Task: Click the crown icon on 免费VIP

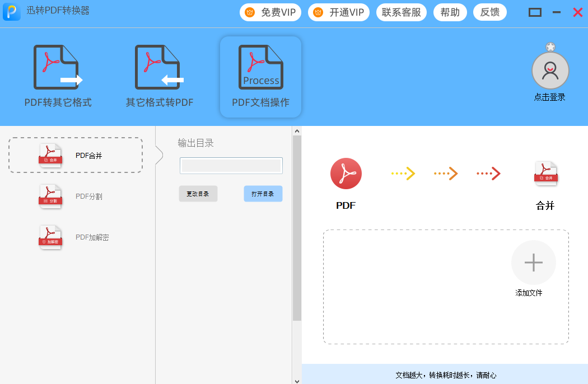Action: point(250,12)
